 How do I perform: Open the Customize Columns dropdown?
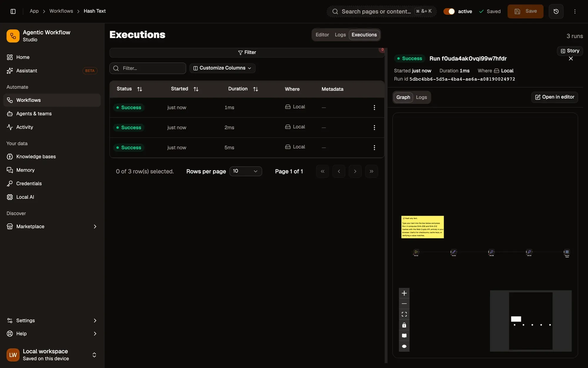[x=222, y=68]
